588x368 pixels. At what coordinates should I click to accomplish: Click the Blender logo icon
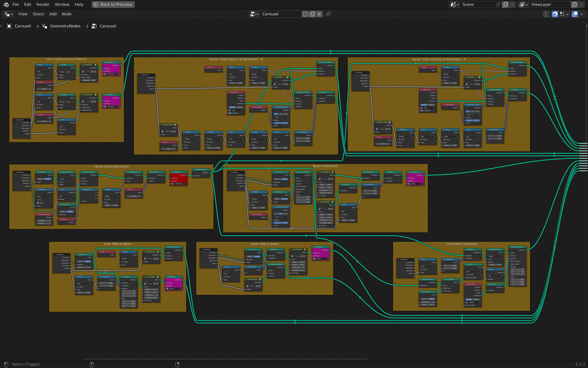[x=6, y=4]
